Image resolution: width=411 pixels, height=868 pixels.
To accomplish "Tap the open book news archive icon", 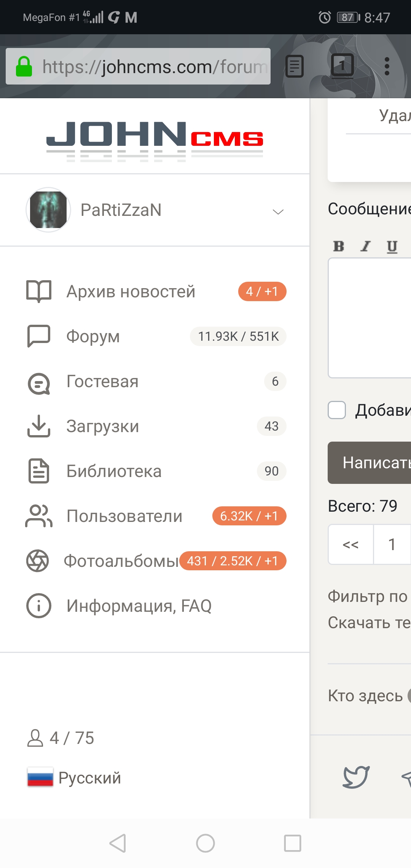I will [x=38, y=292].
